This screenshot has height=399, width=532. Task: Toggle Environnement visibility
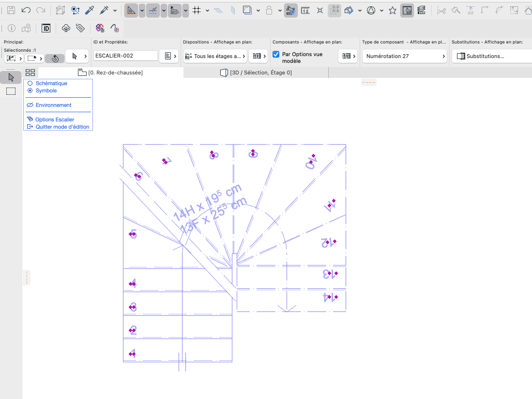point(49,105)
